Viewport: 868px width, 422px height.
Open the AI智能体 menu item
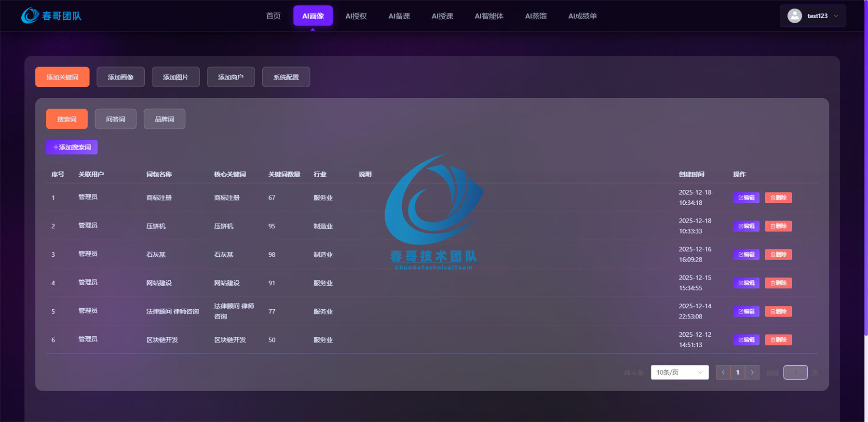489,16
